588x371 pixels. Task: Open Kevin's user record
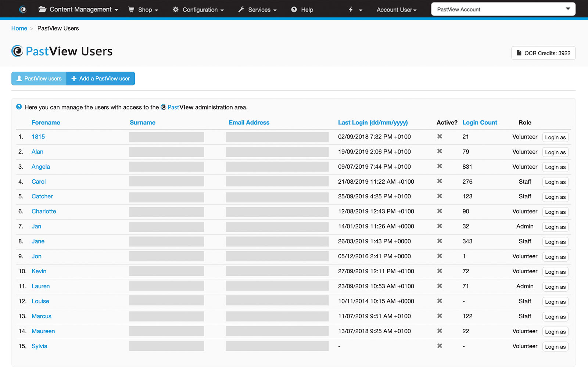(39, 271)
